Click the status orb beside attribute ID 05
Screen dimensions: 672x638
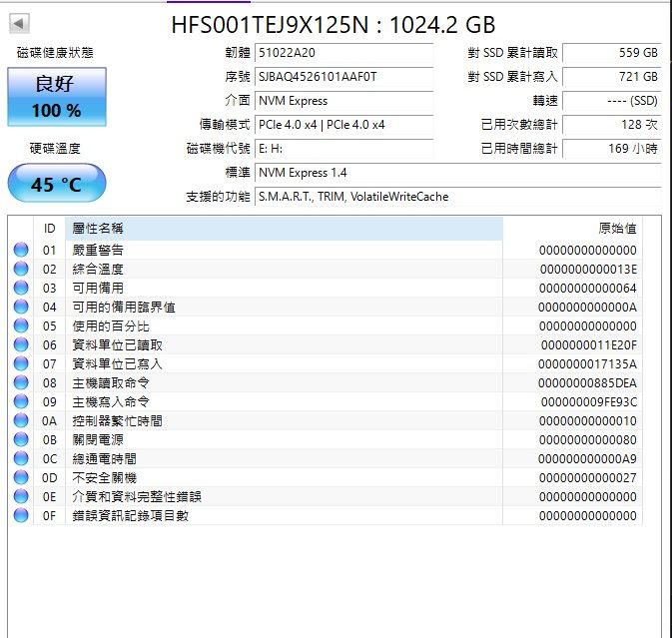click(x=21, y=325)
